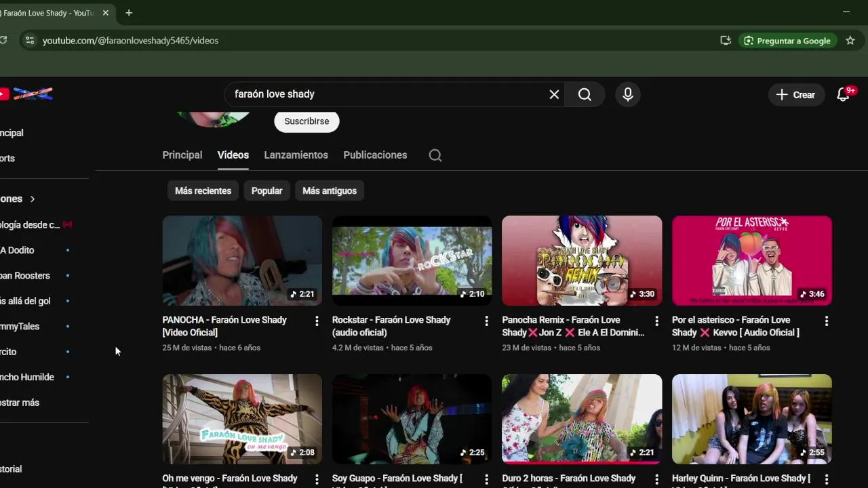
Task: Click Soy Guapo video title
Action: (397, 480)
